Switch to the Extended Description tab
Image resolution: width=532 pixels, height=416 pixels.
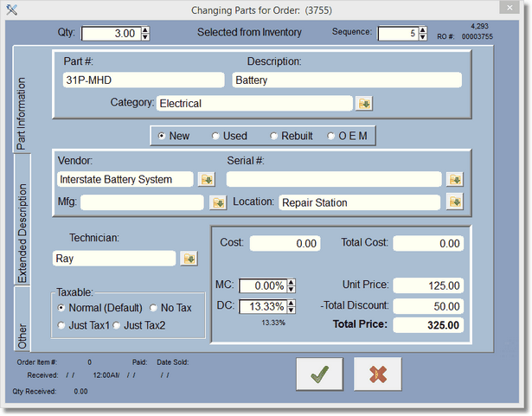[x=22, y=221]
